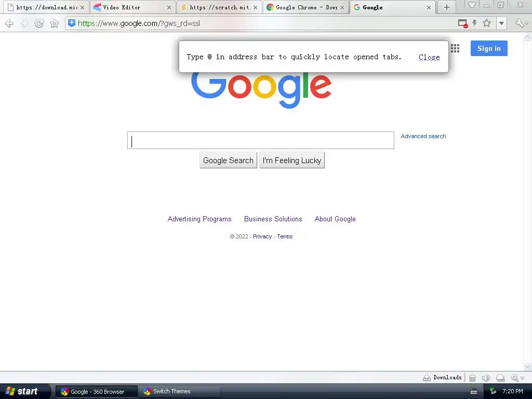Open the About Google link
The height and width of the screenshot is (399, 532).
click(335, 219)
